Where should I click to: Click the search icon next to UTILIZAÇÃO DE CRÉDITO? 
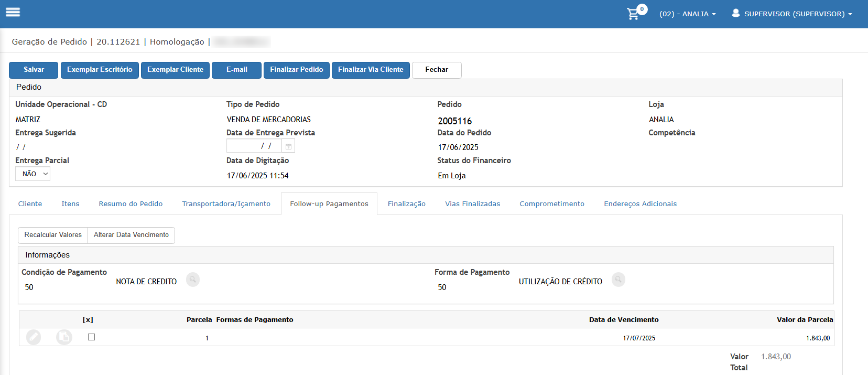click(619, 280)
